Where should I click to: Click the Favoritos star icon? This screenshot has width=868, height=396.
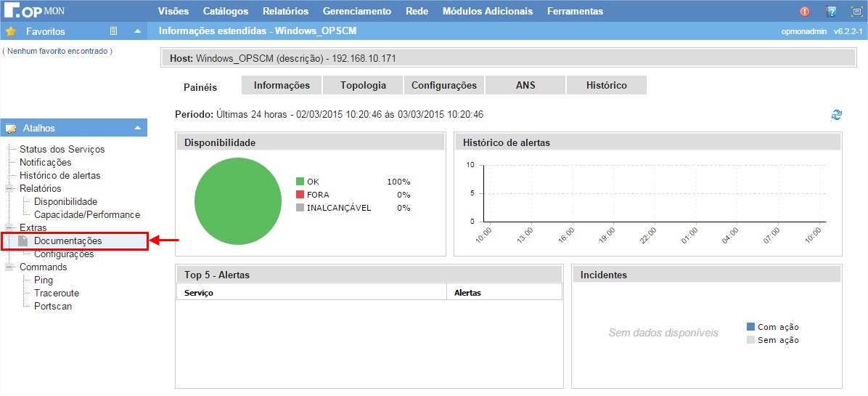click(11, 31)
